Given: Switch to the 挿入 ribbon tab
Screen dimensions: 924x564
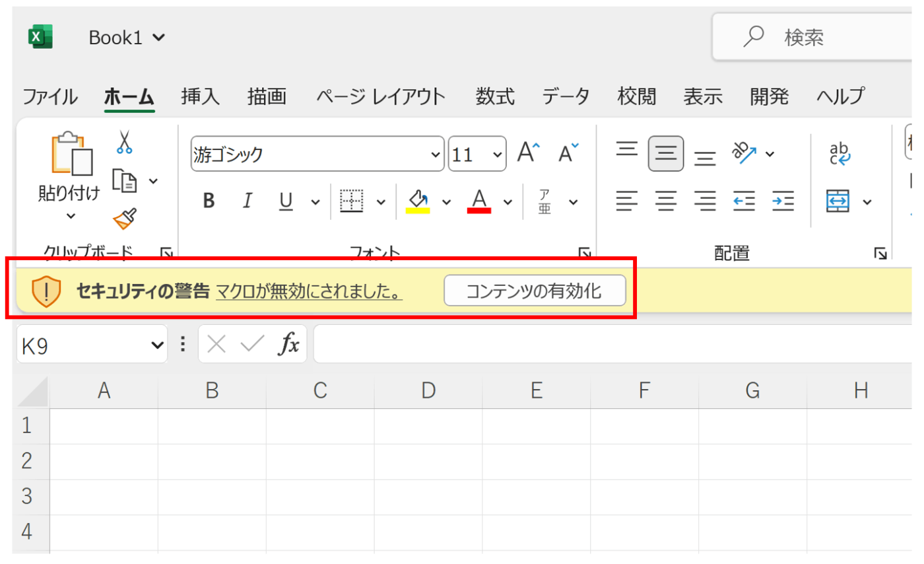Looking at the screenshot, I should [199, 96].
